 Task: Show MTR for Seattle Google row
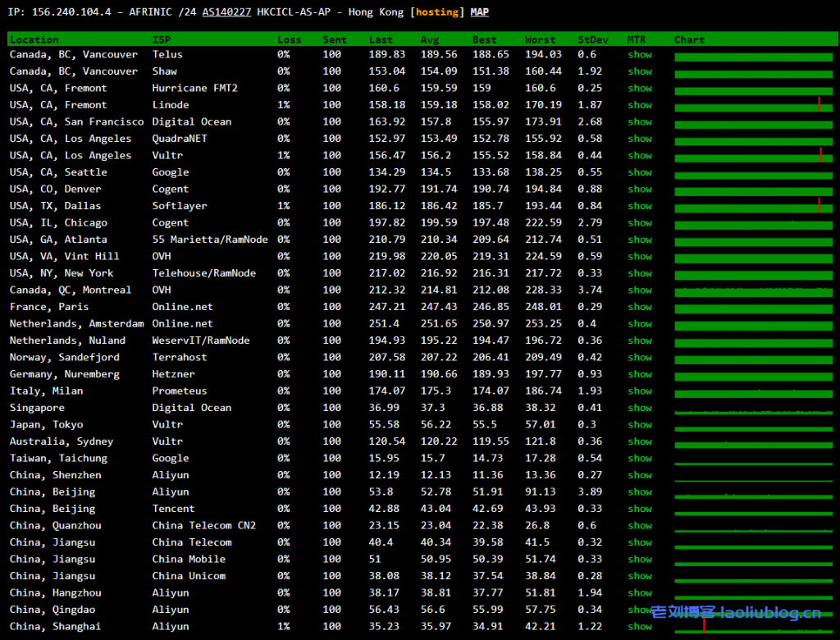(x=639, y=172)
